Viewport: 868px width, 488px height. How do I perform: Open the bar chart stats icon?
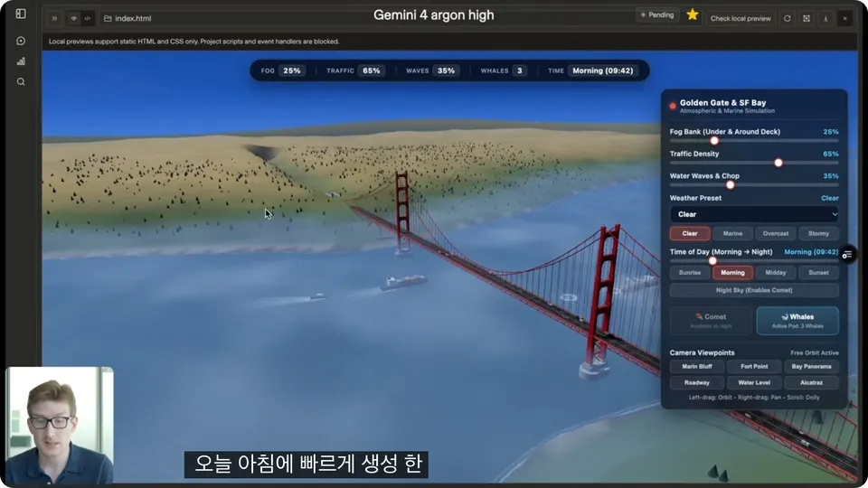coord(21,61)
